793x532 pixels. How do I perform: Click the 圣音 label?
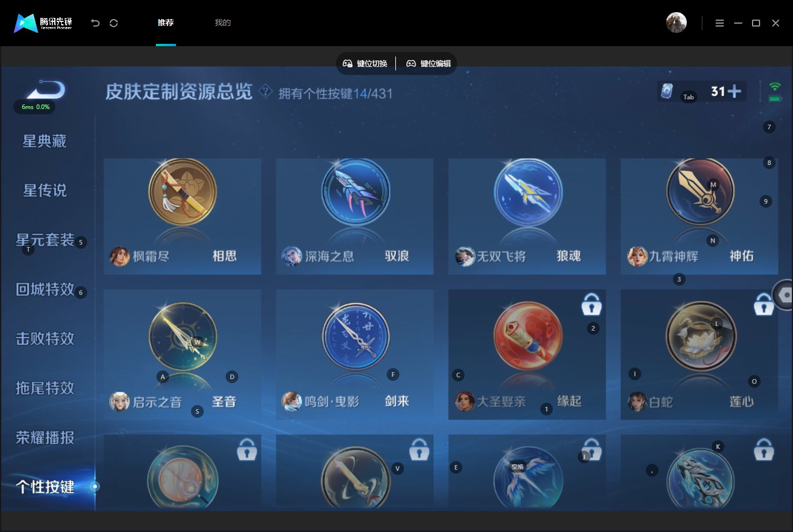[224, 402]
